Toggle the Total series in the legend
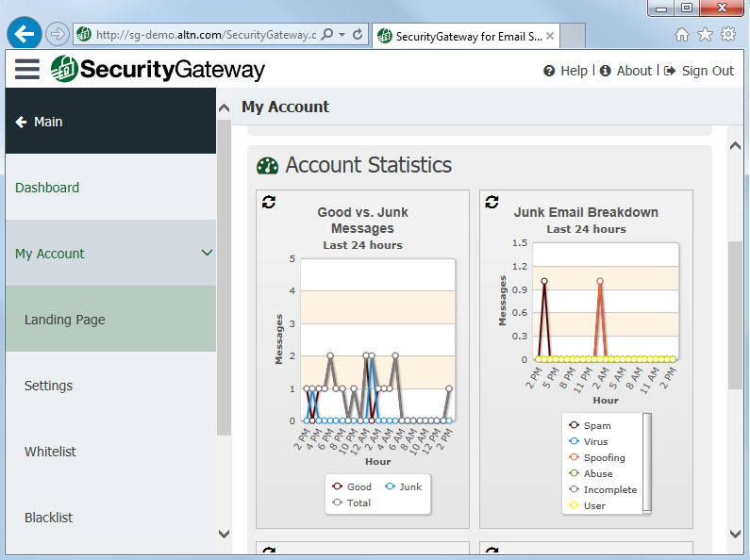This screenshot has height=560, width=750. (x=352, y=502)
